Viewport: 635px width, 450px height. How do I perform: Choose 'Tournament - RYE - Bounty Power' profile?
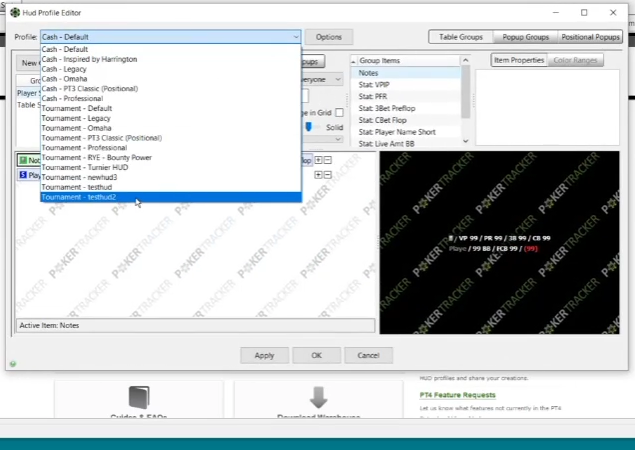[x=171, y=158]
